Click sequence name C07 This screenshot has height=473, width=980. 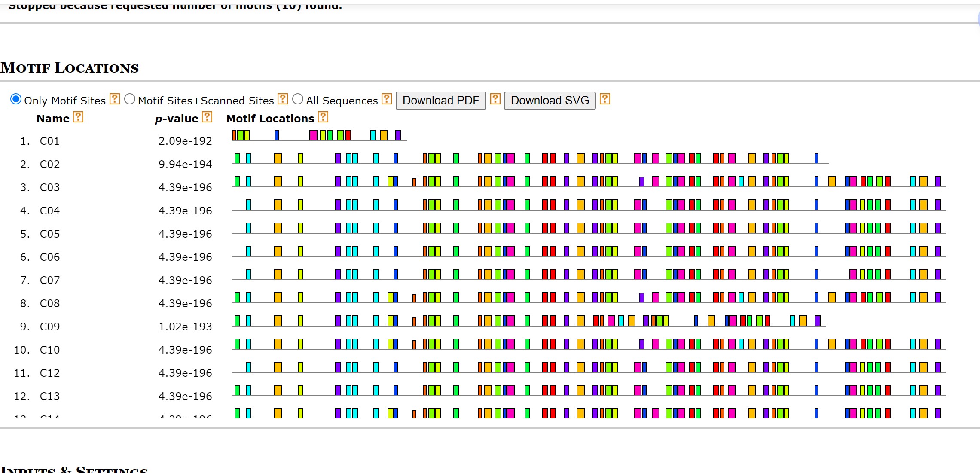[49, 281]
